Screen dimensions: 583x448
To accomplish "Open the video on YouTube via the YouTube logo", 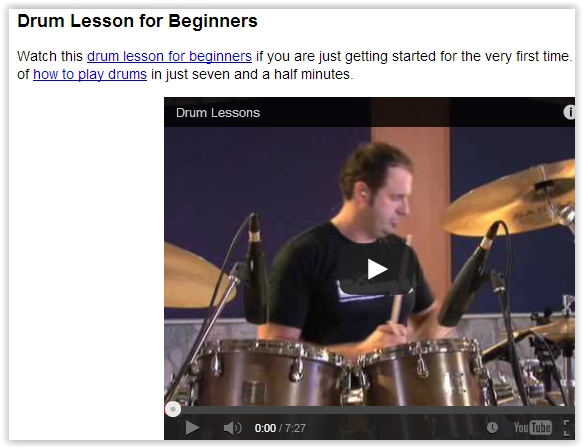I will (532, 428).
